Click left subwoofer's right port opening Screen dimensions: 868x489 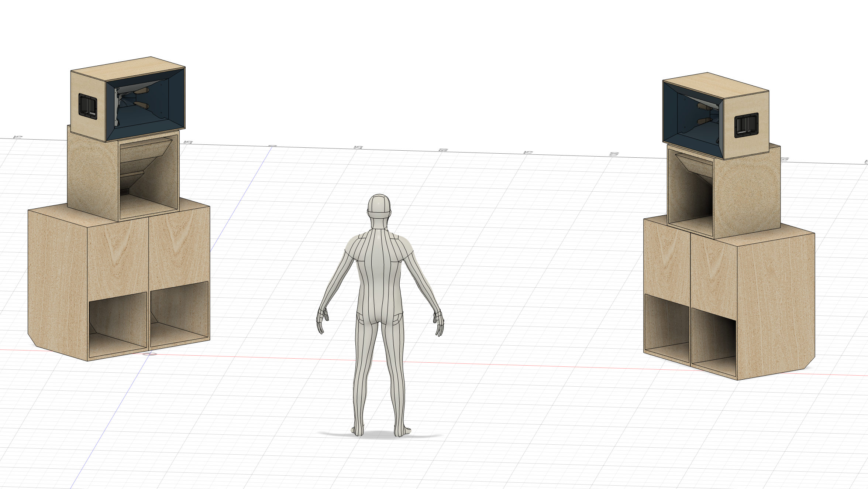[179, 314]
